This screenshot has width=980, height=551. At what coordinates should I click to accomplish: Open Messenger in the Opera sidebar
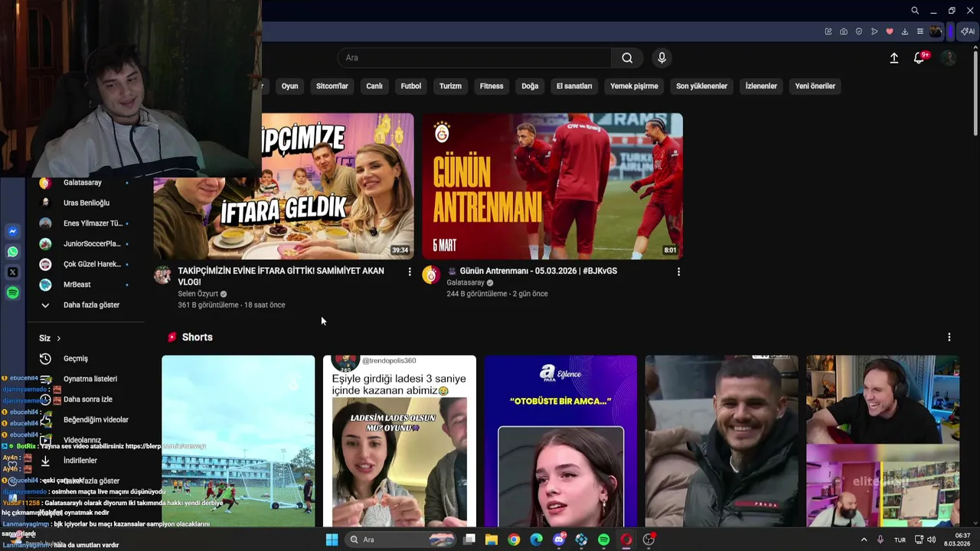(12, 231)
